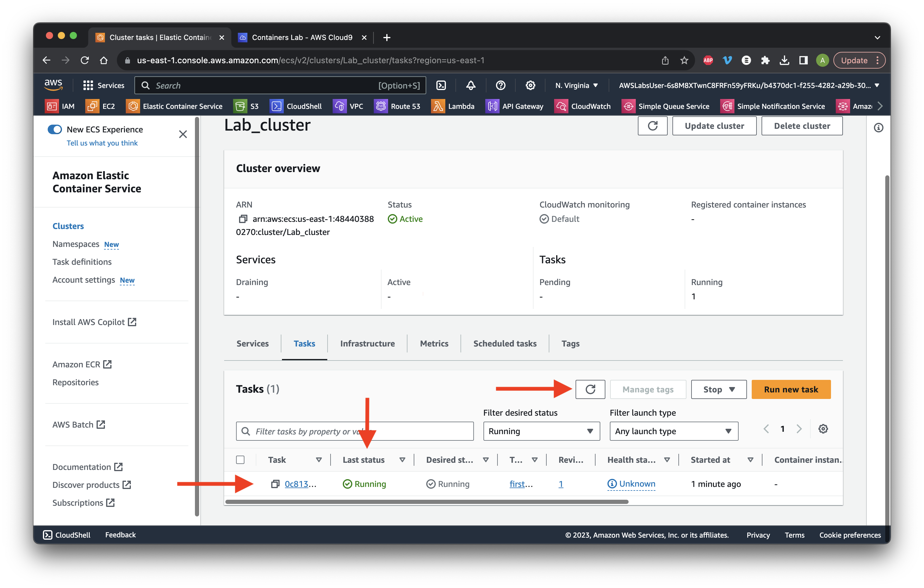Go to next page of tasks
Image resolution: width=924 pixels, height=588 pixels.
pos(799,429)
